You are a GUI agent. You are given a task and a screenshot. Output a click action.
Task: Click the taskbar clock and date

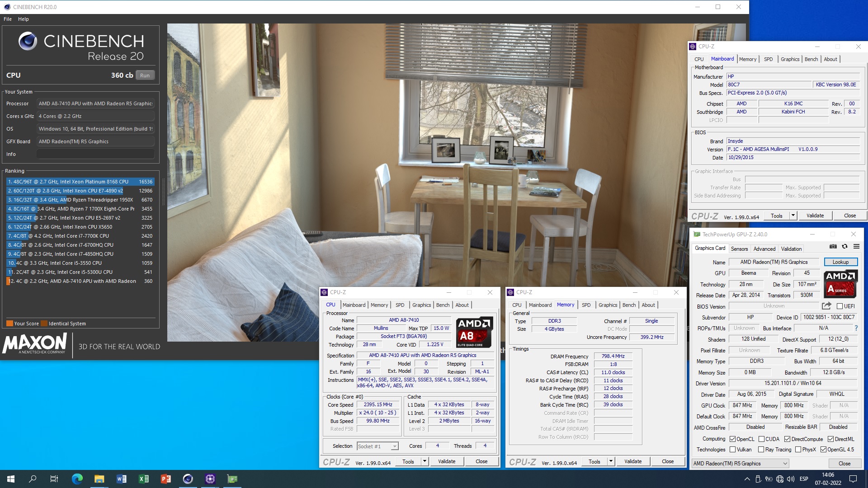pyautogui.click(x=828, y=479)
